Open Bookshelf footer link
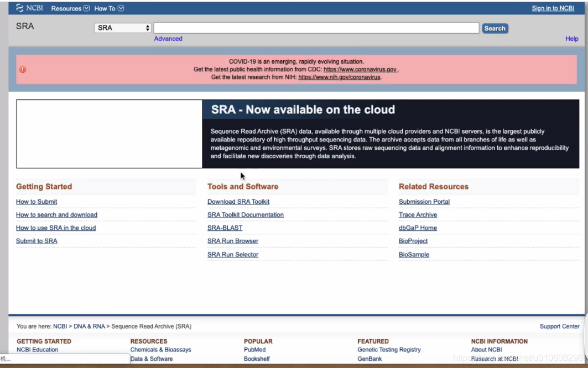Image resolution: width=588 pixels, height=368 pixels. click(x=257, y=359)
